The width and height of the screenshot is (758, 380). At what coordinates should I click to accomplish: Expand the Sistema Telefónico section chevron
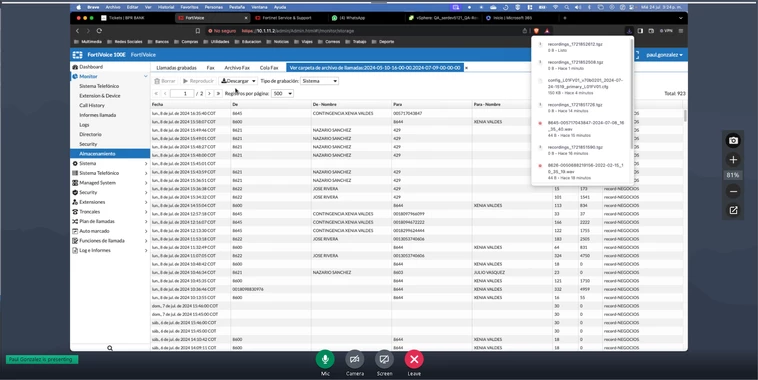point(146,173)
